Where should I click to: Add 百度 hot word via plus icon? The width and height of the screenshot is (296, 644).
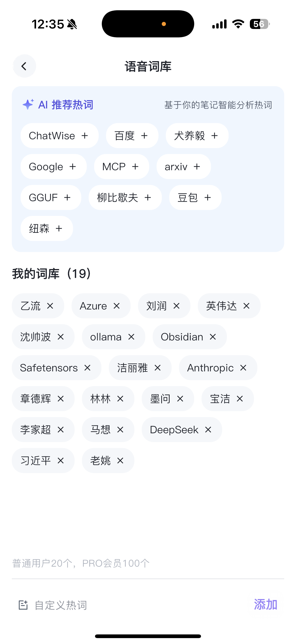tap(144, 136)
